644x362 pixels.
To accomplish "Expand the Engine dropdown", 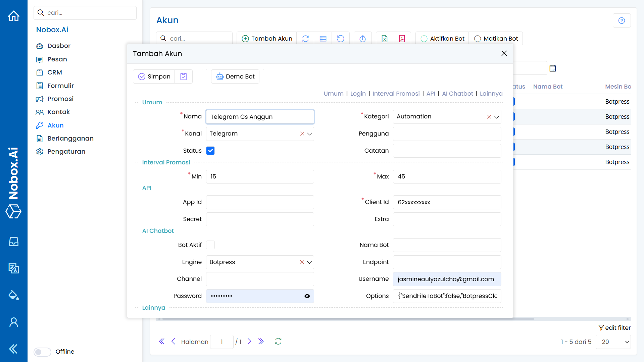I will pyautogui.click(x=310, y=262).
